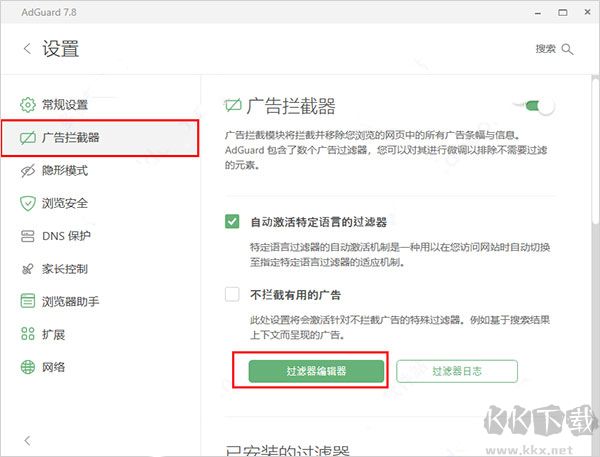This screenshot has width=600, height=457.
Task: Click the 过滤器编辑器 button
Action: (316, 371)
